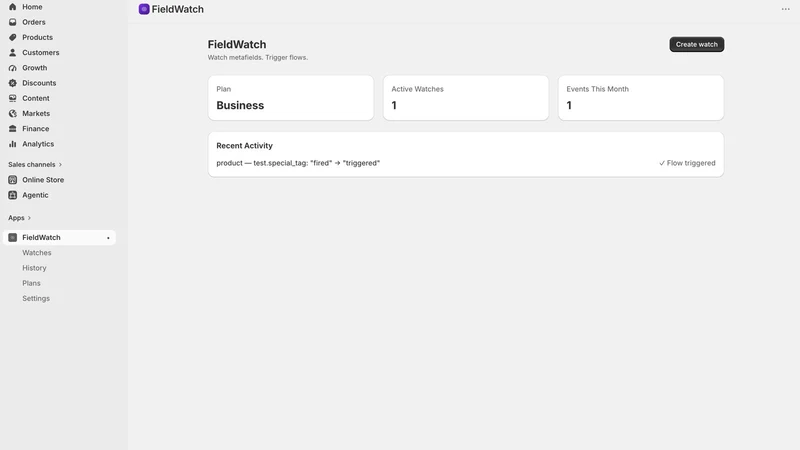
Task: Click the Active Watches card
Action: [466, 98]
